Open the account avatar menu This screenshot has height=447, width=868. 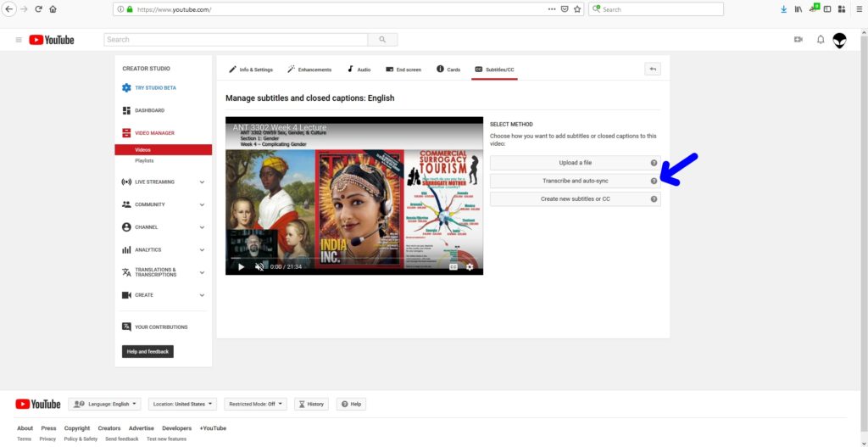[839, 40]
